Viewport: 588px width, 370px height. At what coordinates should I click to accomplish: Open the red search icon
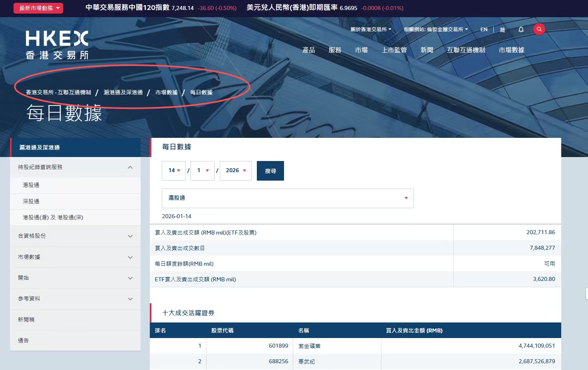(x=539, y=29)
